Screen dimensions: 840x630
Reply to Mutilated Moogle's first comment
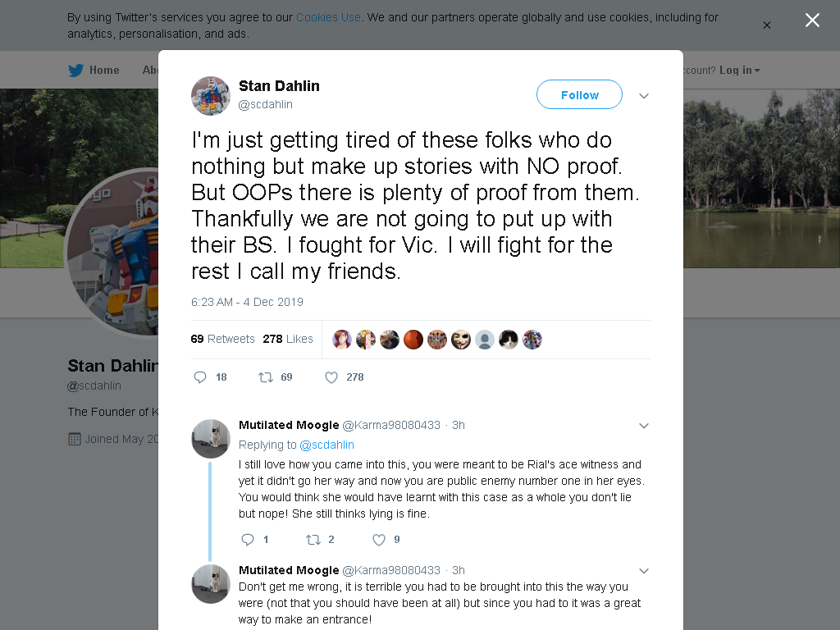coord(248,540)
